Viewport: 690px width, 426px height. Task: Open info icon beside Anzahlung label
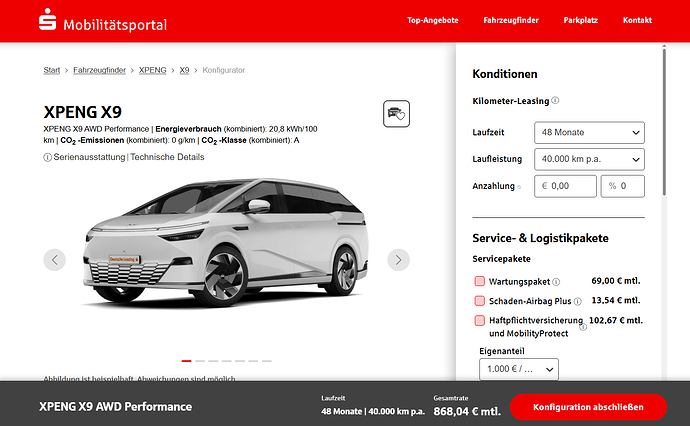pyautogui.click(x=519, y=187)
